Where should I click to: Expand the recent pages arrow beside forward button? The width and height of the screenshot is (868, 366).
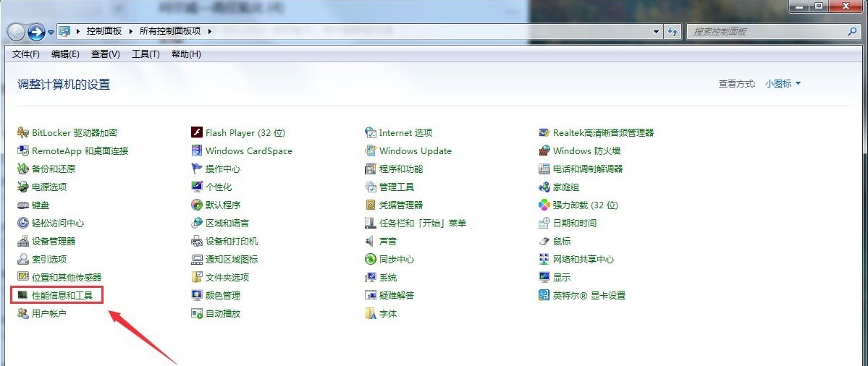pos(51,33)
